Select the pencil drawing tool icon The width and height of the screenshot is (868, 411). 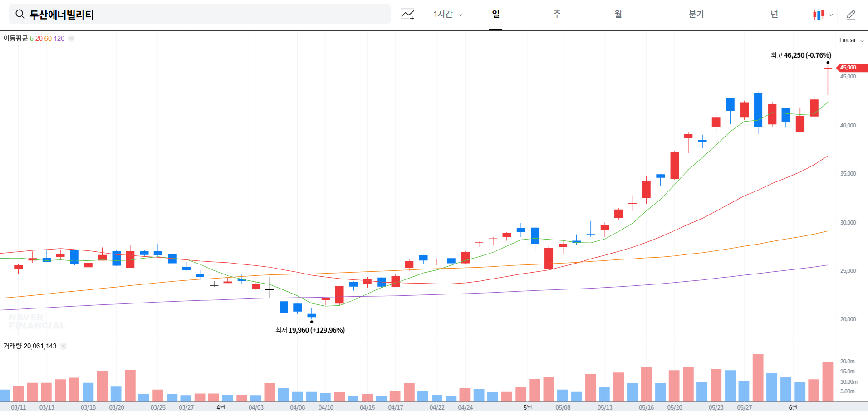[851, 15]
